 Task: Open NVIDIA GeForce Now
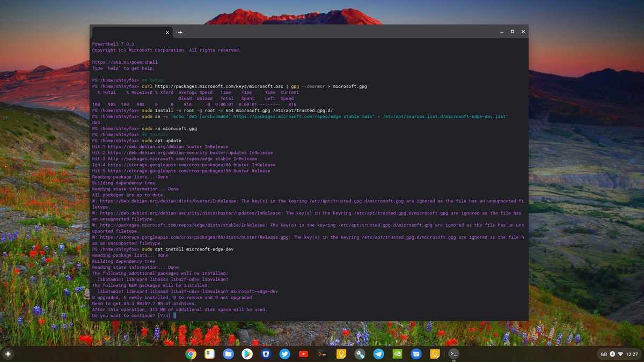pyautogui.click(x=396, y=354)
